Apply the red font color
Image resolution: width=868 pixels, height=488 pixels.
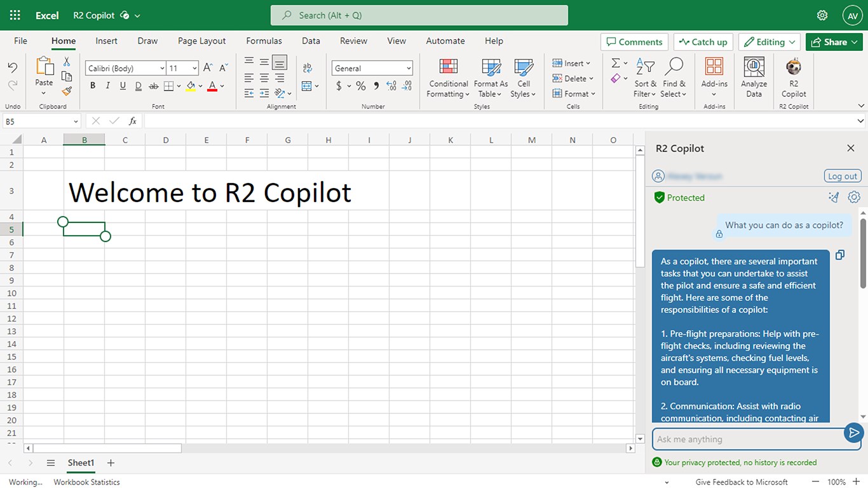pyautogui.click(x=212, y=86)
